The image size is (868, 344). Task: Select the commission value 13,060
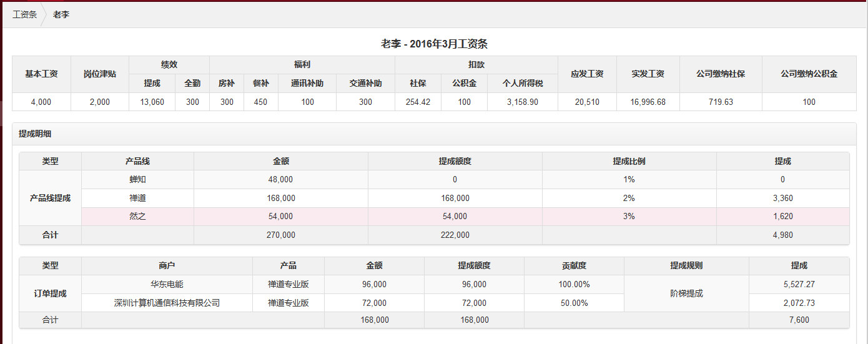pos(152,102)
